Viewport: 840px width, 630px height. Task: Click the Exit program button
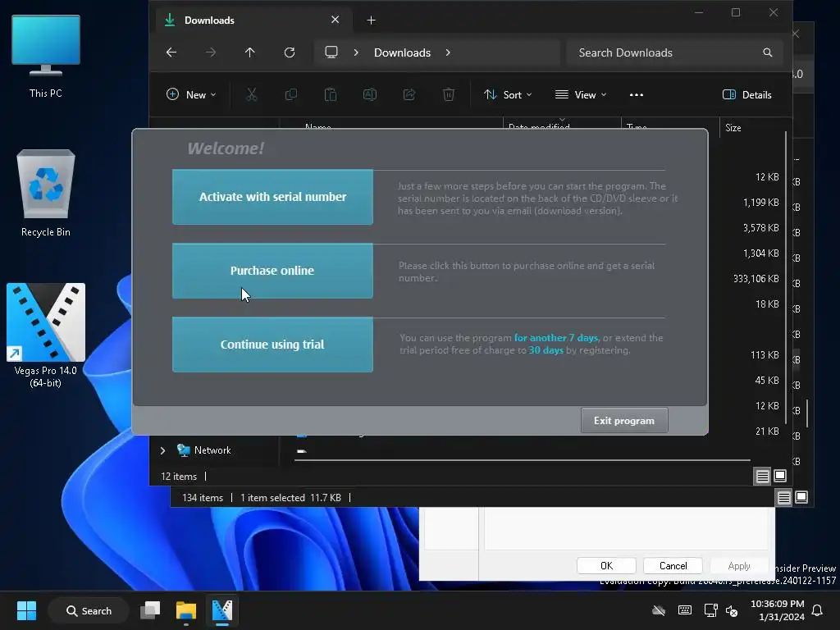tap(624, 421)
